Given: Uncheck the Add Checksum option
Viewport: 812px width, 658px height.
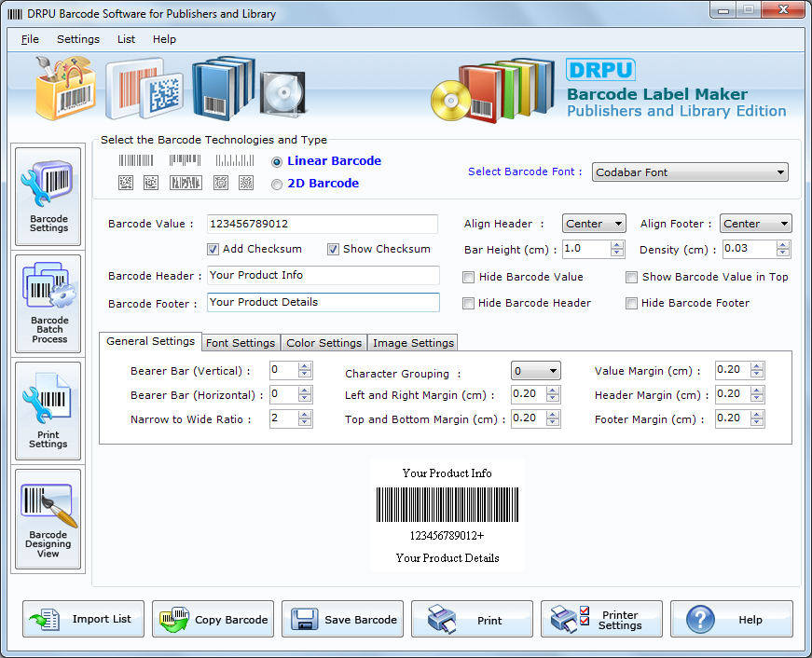Looking at the screenshot, I should pos(213,249).
